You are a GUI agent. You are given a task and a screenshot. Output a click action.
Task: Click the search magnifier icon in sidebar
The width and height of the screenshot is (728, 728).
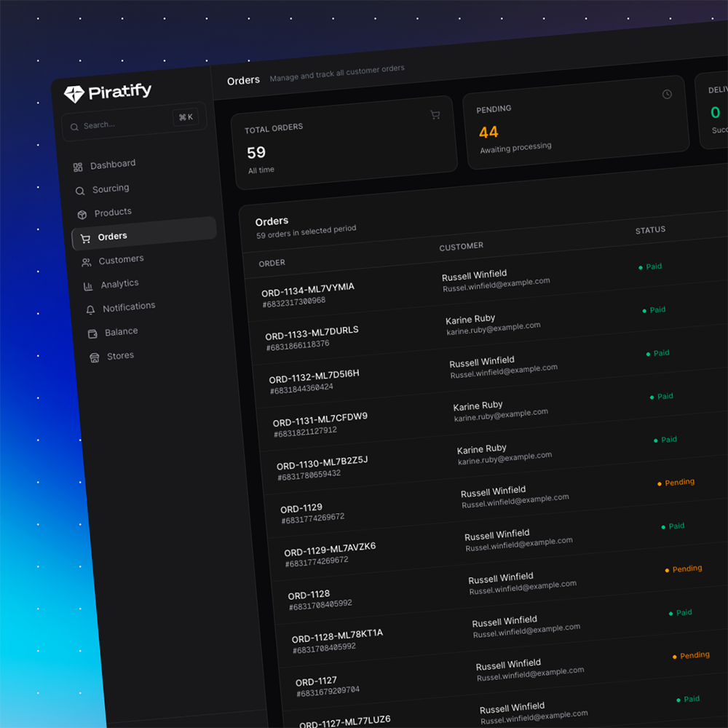click(74, 127)
